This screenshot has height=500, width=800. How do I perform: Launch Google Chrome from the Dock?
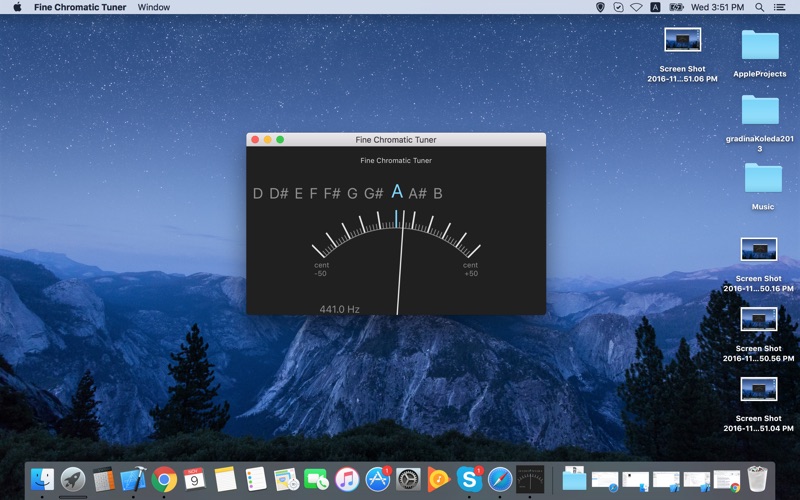(164, 480)
